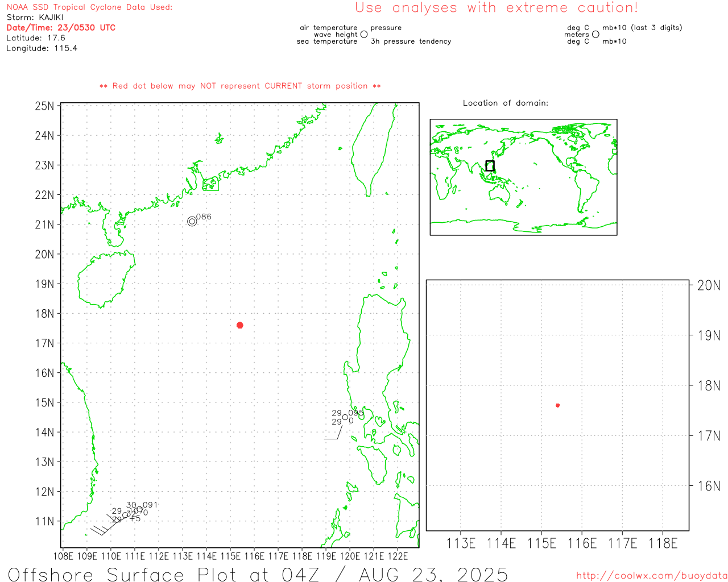Click the 16N latitude label on zoomed map

coord(709,486)
